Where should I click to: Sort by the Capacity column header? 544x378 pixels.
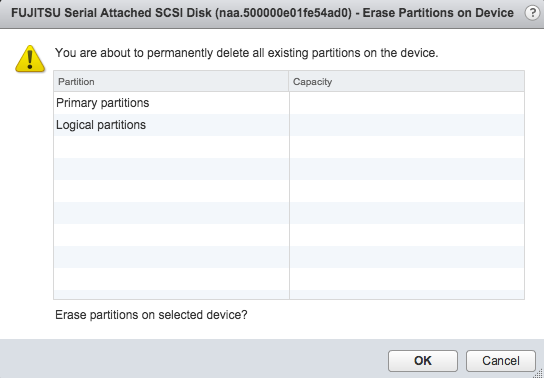(407, 81)
